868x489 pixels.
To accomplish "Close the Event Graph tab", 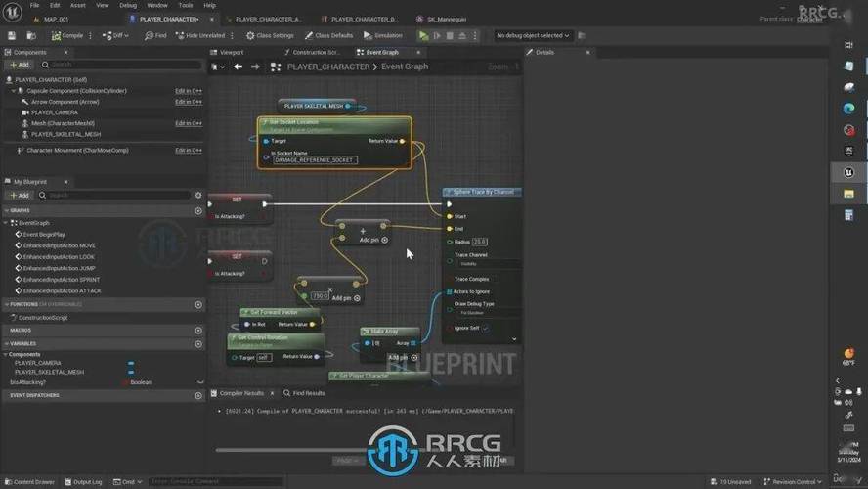I will [418, 52].
